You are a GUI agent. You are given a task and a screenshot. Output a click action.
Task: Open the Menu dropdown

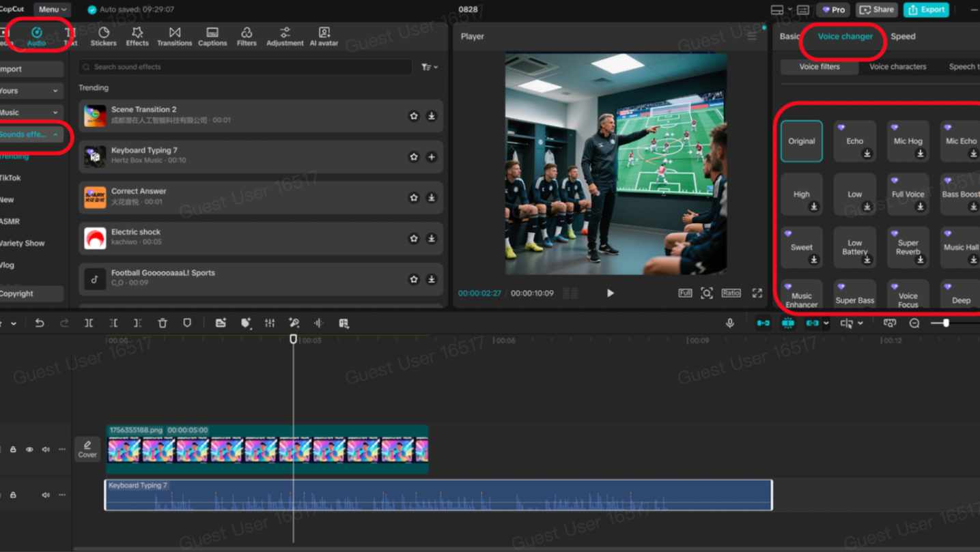tap(53, 10)
